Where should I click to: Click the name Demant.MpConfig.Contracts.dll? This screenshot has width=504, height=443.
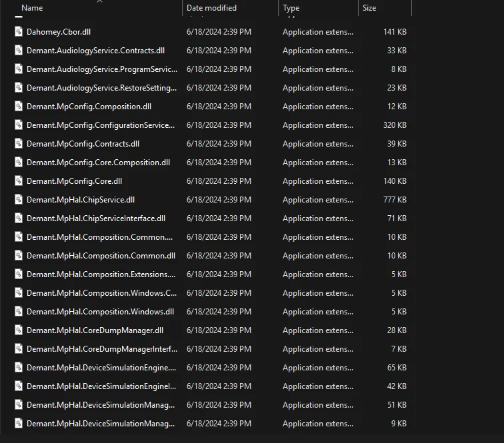click(x=83, y=144)
